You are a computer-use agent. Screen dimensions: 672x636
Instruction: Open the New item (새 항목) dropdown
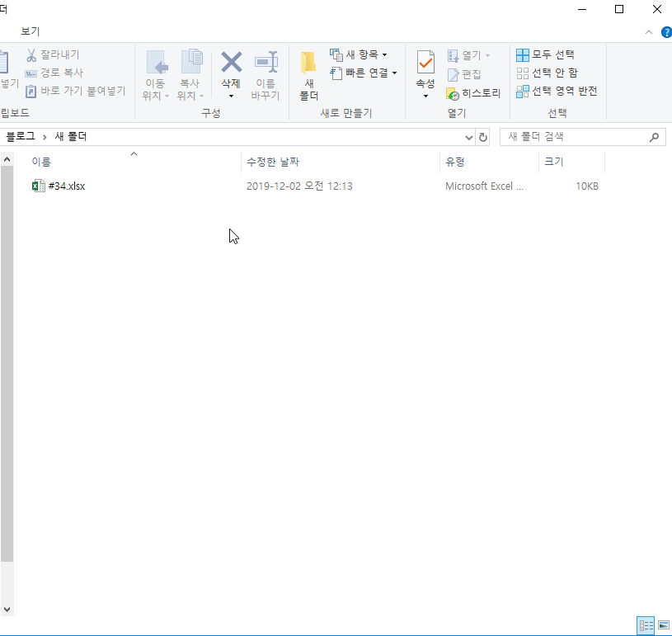359,55
